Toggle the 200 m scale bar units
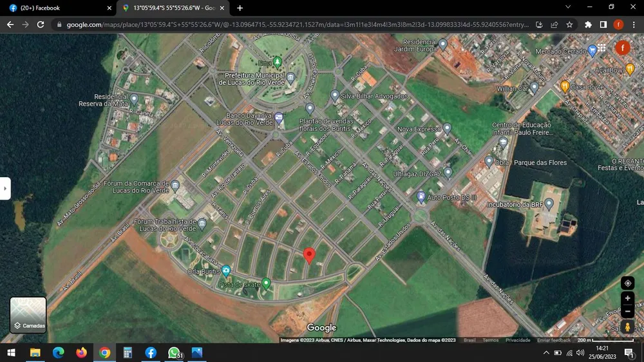Image resolution: width=644 pixels, height=362 pixels. 605,340
